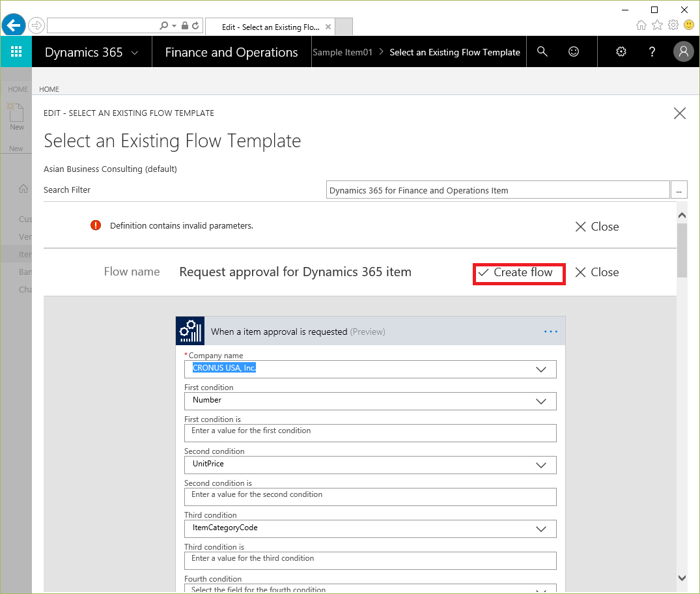Click the scrollbar down arrow
Screen dimensions: 700x594
coord(682,578)
